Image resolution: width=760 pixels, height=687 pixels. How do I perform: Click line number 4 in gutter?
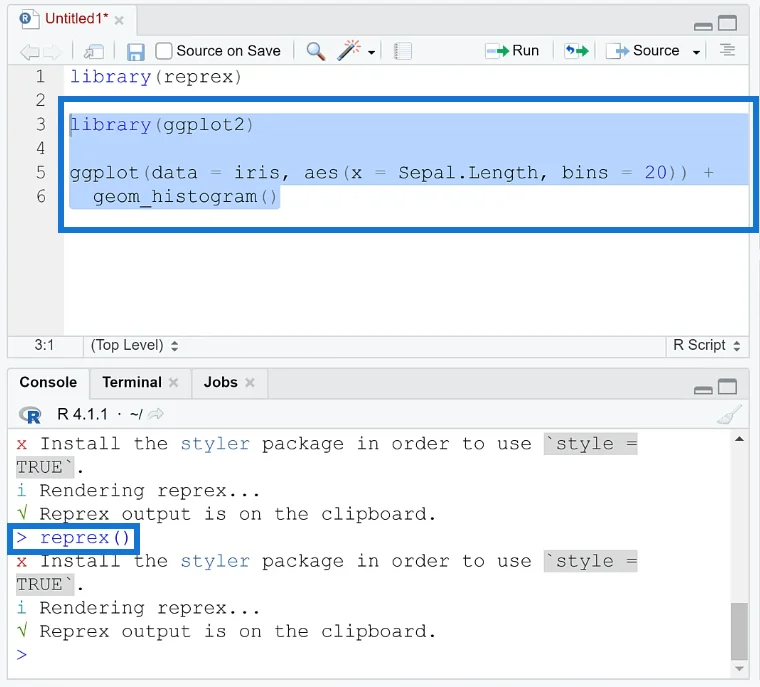click(40, 148)
